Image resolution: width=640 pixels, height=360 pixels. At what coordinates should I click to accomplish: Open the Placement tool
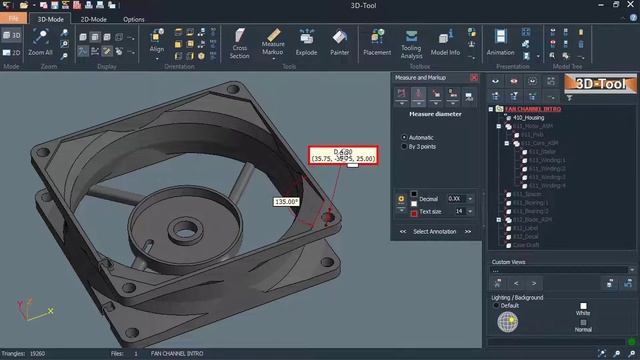[x=377, y=42]
